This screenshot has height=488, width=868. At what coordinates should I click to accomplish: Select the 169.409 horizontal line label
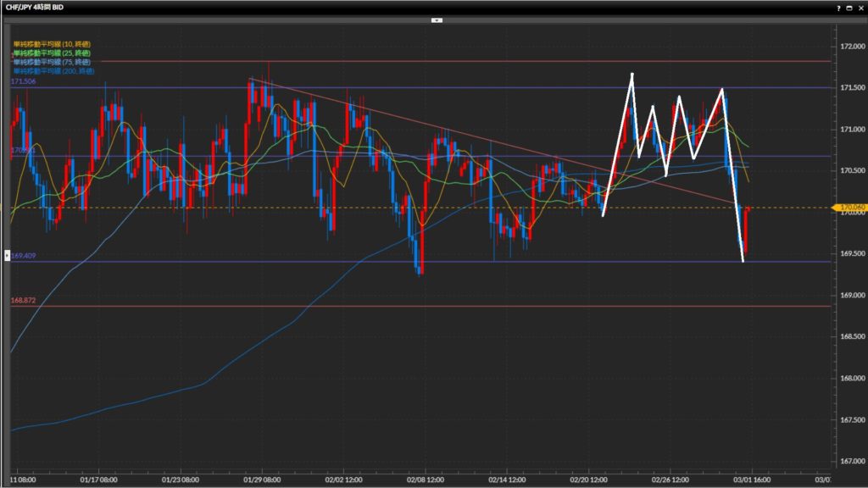(x=23, y=255)
